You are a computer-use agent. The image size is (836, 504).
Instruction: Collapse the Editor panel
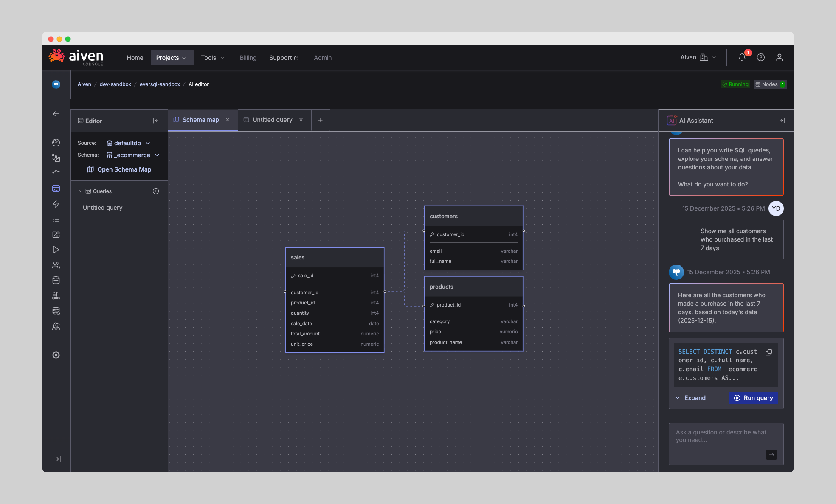pyautogui.click(x=155, y=121)
